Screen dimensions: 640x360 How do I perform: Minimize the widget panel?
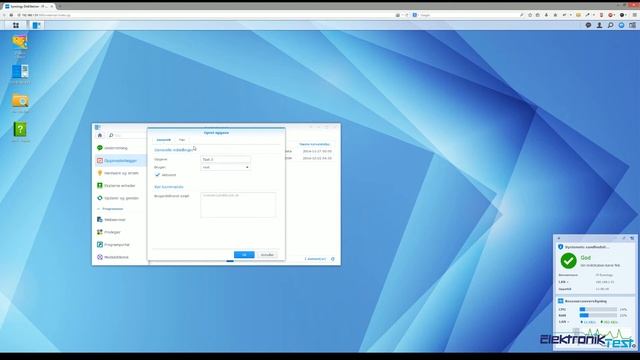(x=632, y=238)
